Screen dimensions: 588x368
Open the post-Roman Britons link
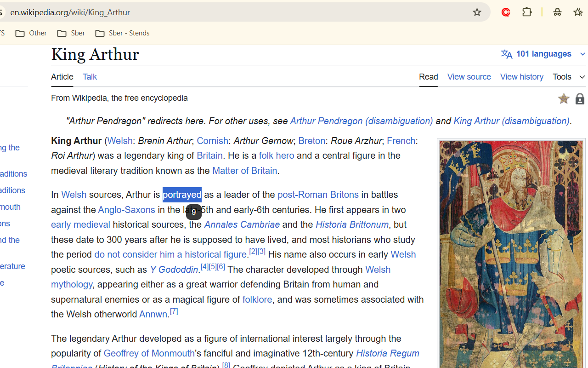click(318, 195)
